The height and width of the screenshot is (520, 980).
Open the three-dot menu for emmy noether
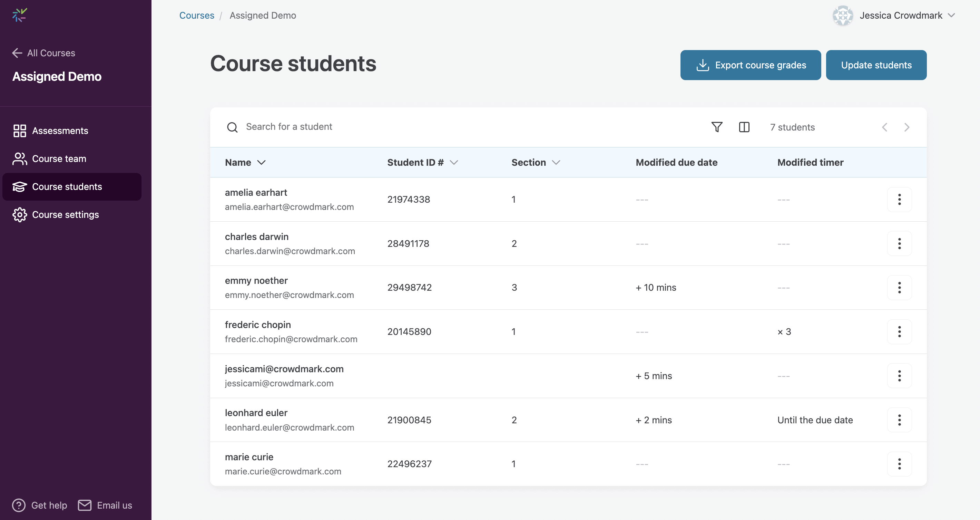click(x=899, y=287)
